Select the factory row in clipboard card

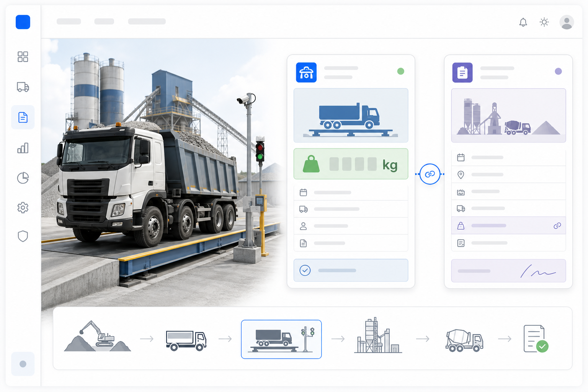click(x=508, y=191)
